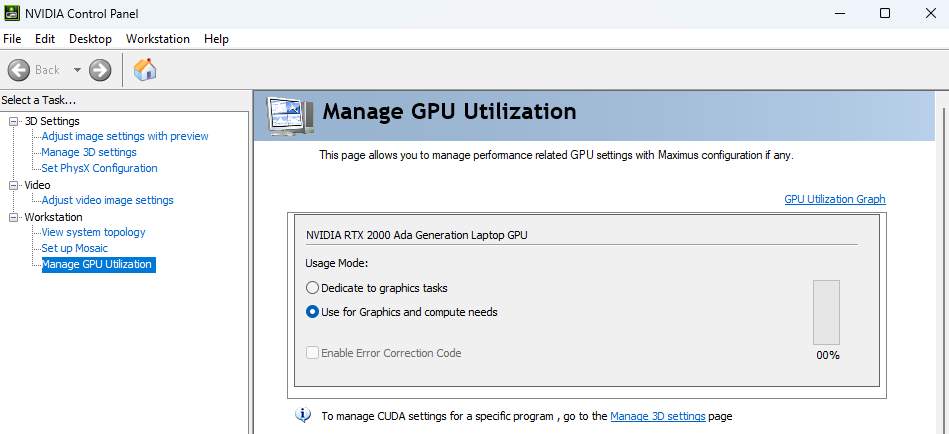Screen dimensions: 949x434
Task: Click the info icon beside CUDA settings note
Action: [x=303, y=415]
